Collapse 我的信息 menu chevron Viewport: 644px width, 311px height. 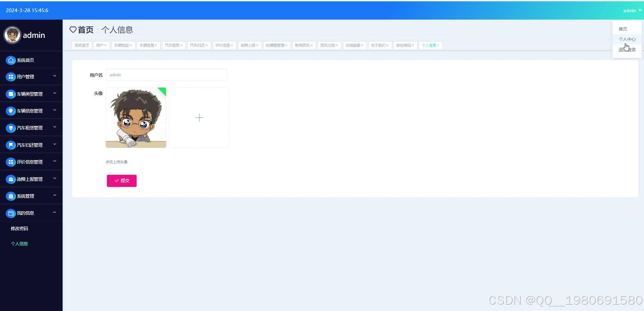point(55,212)
